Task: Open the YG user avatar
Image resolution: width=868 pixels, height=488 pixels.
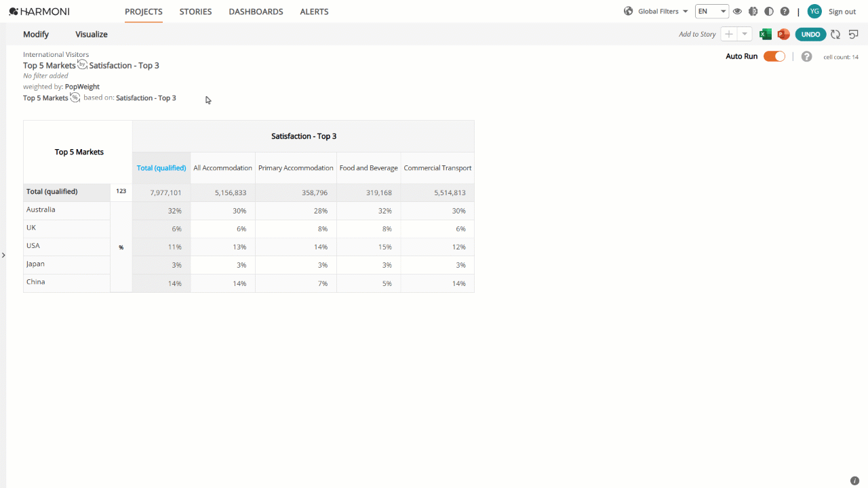Action: pos(814,12)
